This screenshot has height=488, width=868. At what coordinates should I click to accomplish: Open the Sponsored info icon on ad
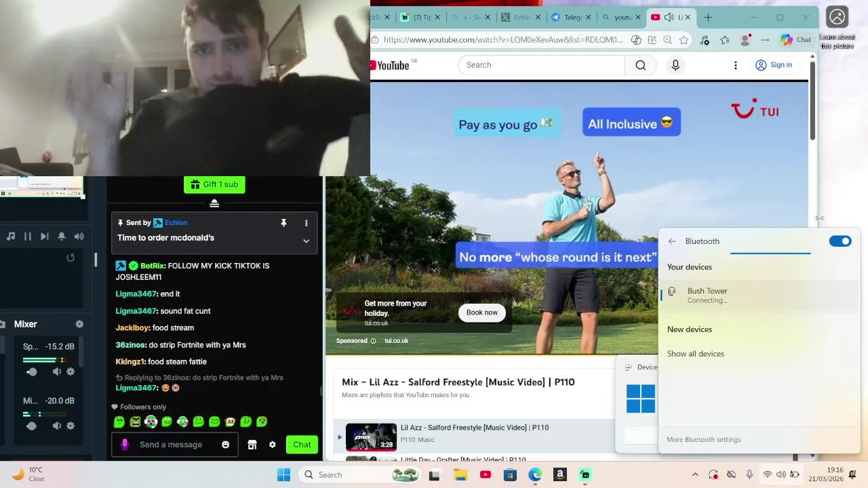[373, 341]
